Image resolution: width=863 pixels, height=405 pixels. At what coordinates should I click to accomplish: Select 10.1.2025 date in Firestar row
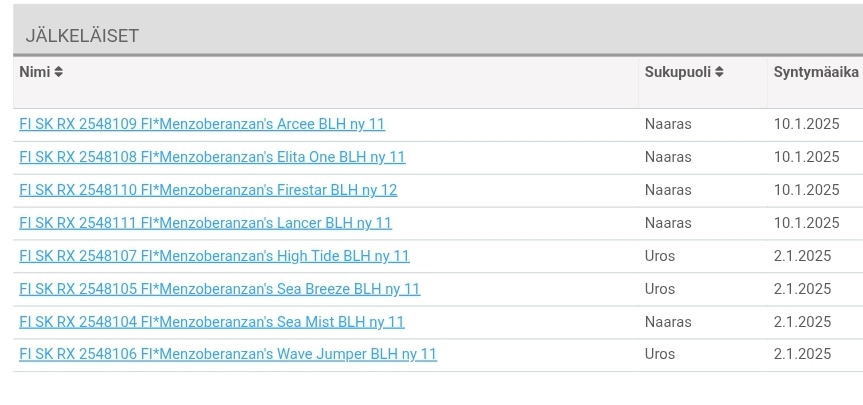806,190
